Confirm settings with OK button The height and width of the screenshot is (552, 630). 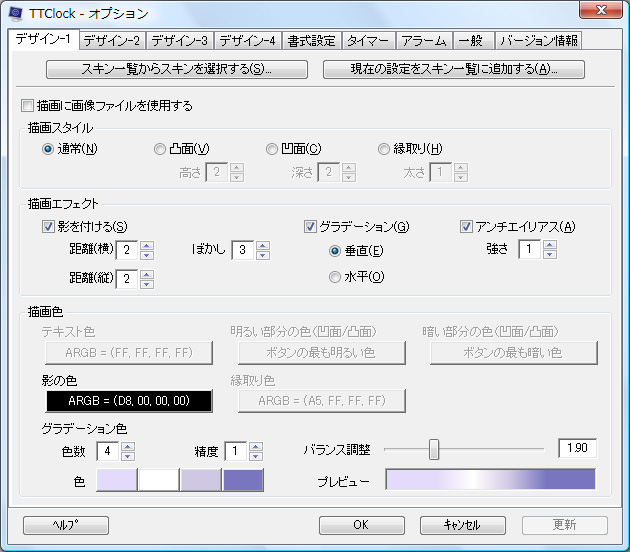(362, 525)
